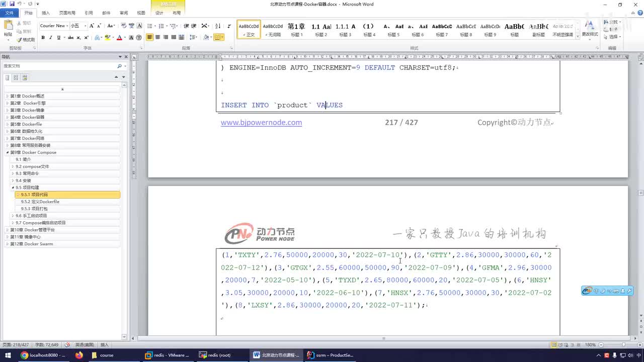Toggle center alignment for the paragraph
The image size is (644, 362).
pyautogui.click(x=157, y=37)
